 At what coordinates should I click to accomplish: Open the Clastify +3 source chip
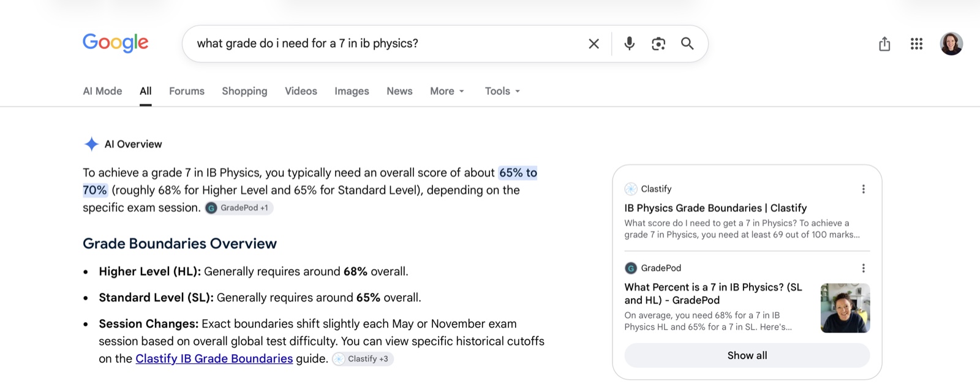click(363, 359)
